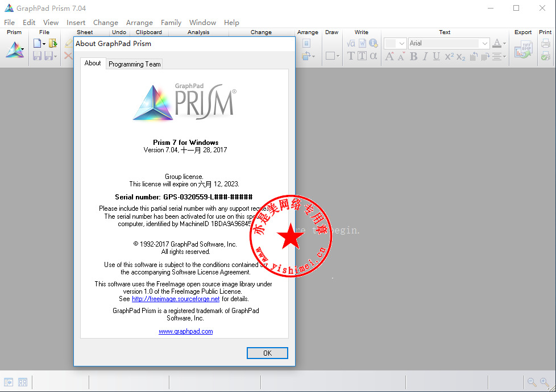Click the alpha Greek character icon
The height and width of the screenshot is (392, 556).
click(x=374, y=56)
